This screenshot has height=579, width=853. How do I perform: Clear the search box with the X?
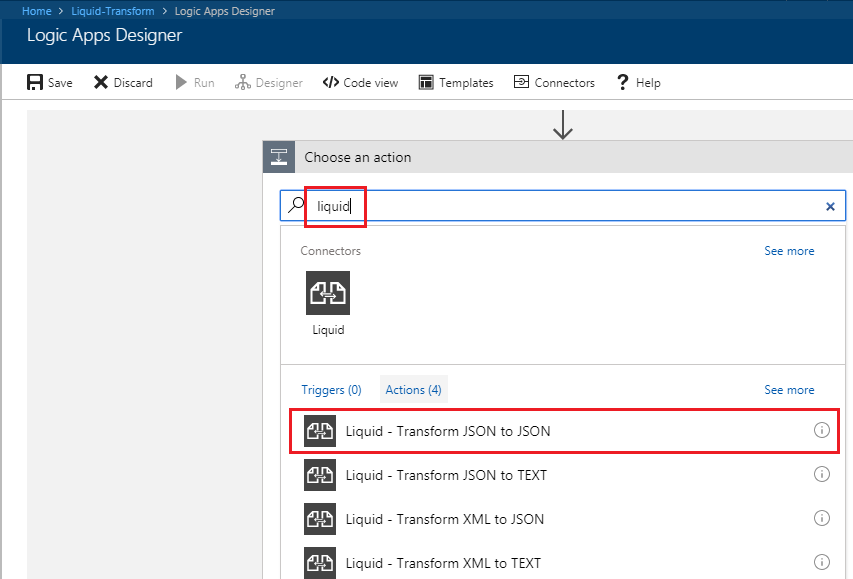click(x=830, y=206)
